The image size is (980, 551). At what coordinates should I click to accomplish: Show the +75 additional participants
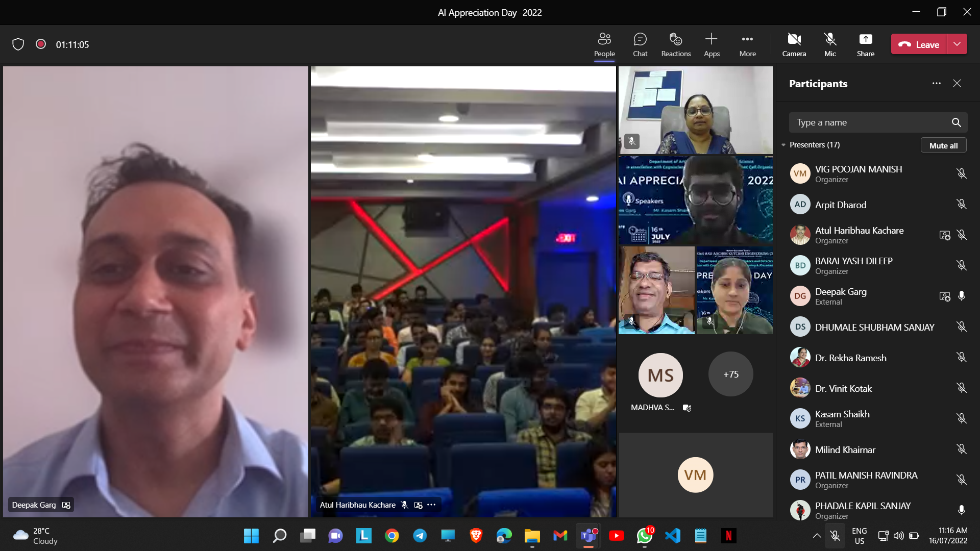click(x=730, y=374)
